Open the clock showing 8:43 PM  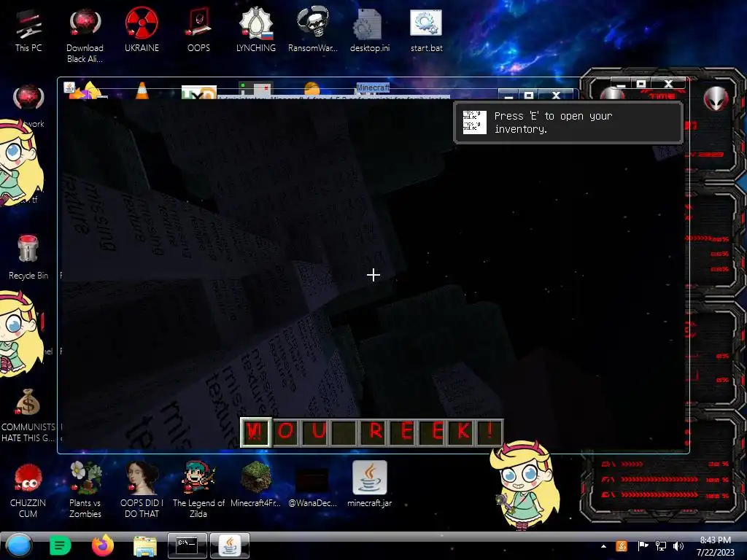point(715,546)
